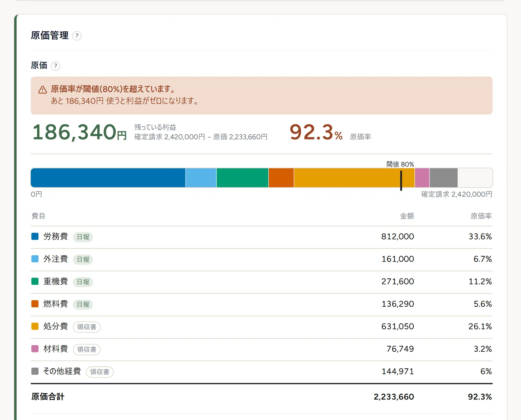This screenshot has width=521, height=420.
Task: Click the 燃料費 orange legend square
Action: point(35,304)
